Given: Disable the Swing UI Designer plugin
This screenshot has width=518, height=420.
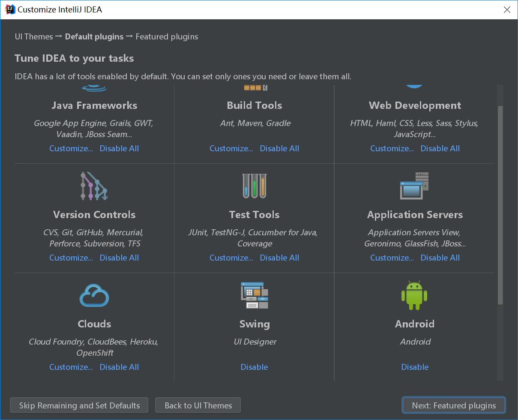Looking at the screenshot, I should coord(255,367).
